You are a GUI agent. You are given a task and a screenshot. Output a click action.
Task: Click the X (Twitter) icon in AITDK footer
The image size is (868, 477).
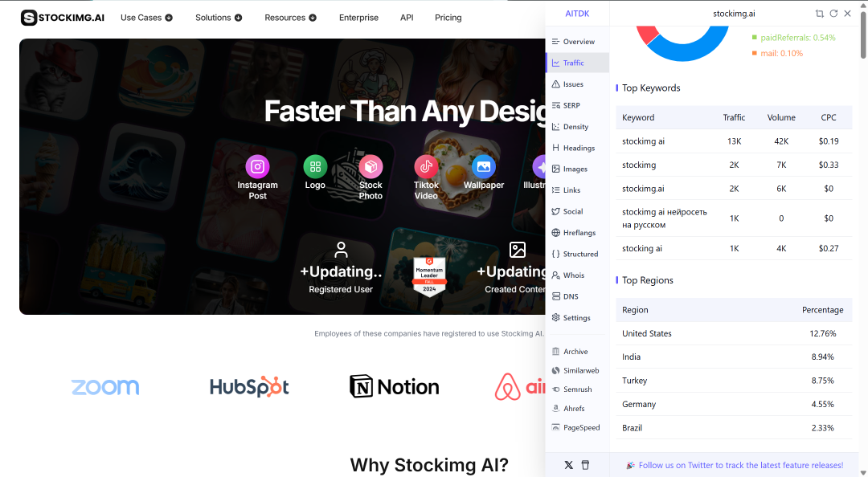point(568,466)
